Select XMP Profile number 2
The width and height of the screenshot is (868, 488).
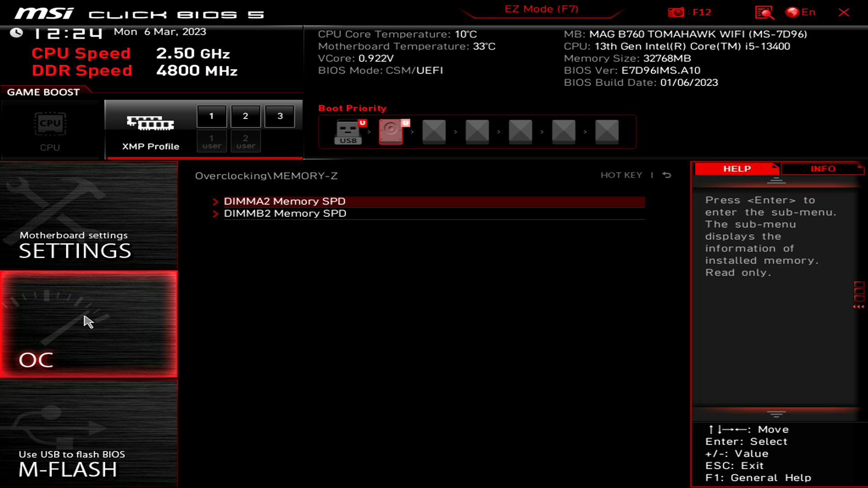245,116
